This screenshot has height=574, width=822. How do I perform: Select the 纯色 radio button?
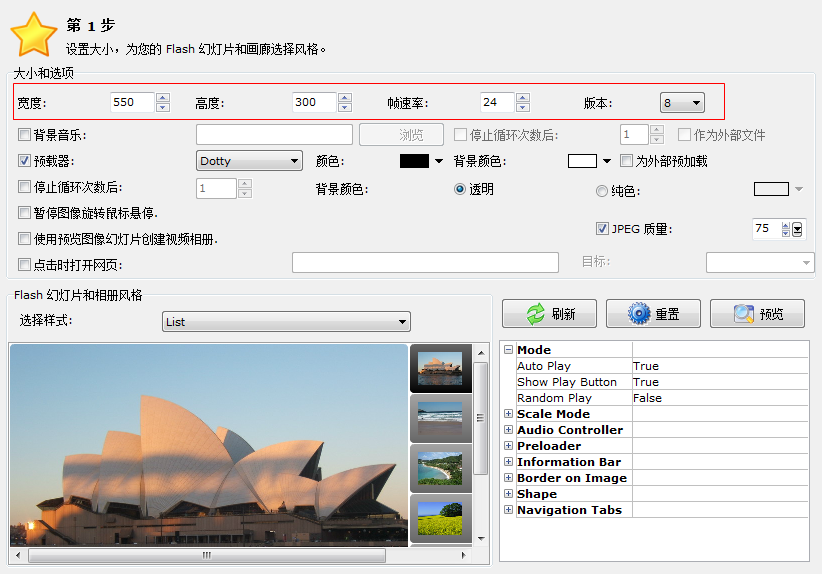coord(602,191)
